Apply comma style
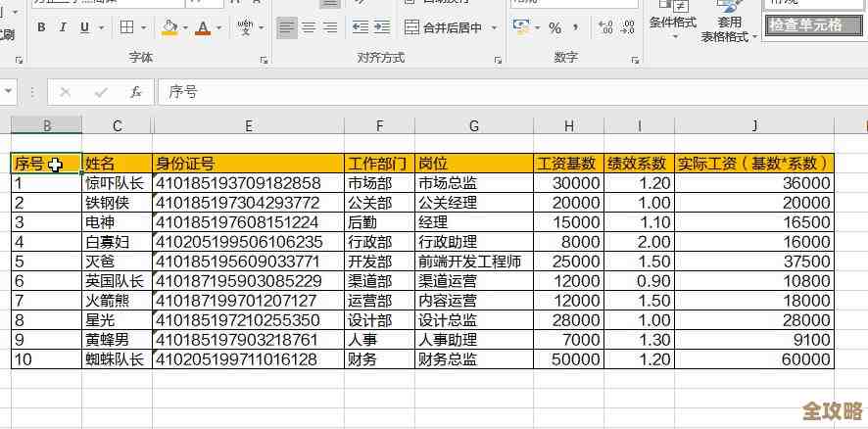This screenshot has width=868, height=429. (576, 27)
